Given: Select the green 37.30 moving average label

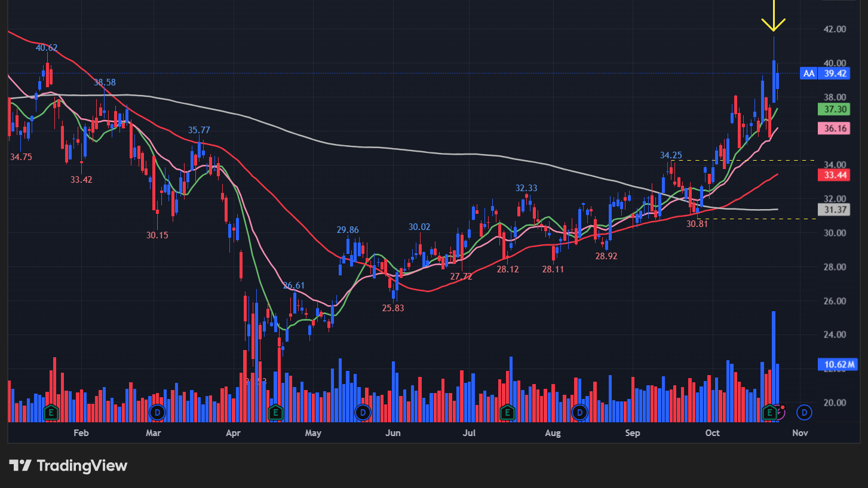Looking at the screenshot, I should tap(833, 109).
